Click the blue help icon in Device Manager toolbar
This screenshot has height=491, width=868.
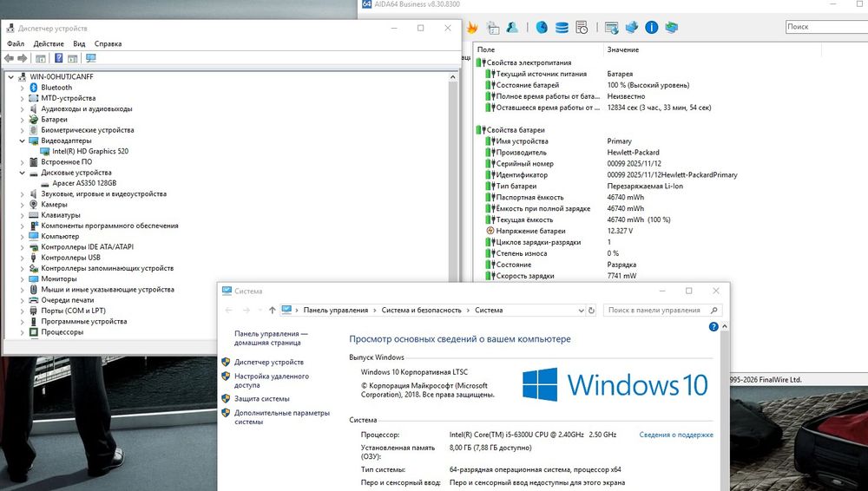click(59, 58)
